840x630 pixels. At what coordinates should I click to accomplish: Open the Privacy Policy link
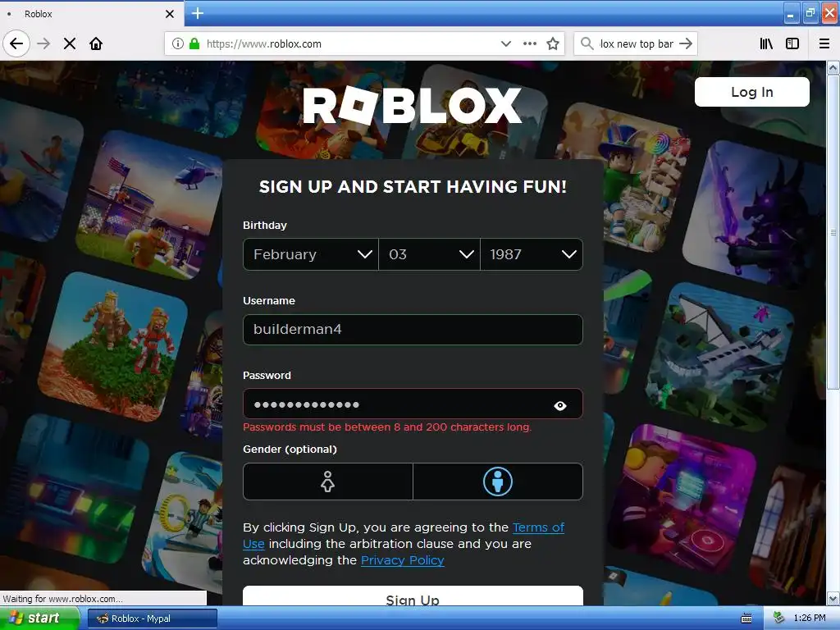pyautogui.click(x=402, y=560)
